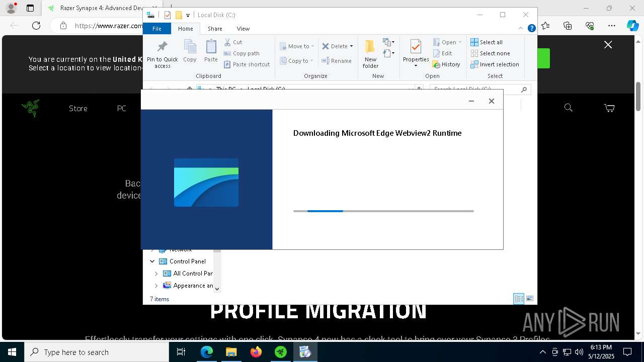The width and height of the screenshot is (644, 362).
Task: Switch to details view layout icon
Action: tap(519, 299)
